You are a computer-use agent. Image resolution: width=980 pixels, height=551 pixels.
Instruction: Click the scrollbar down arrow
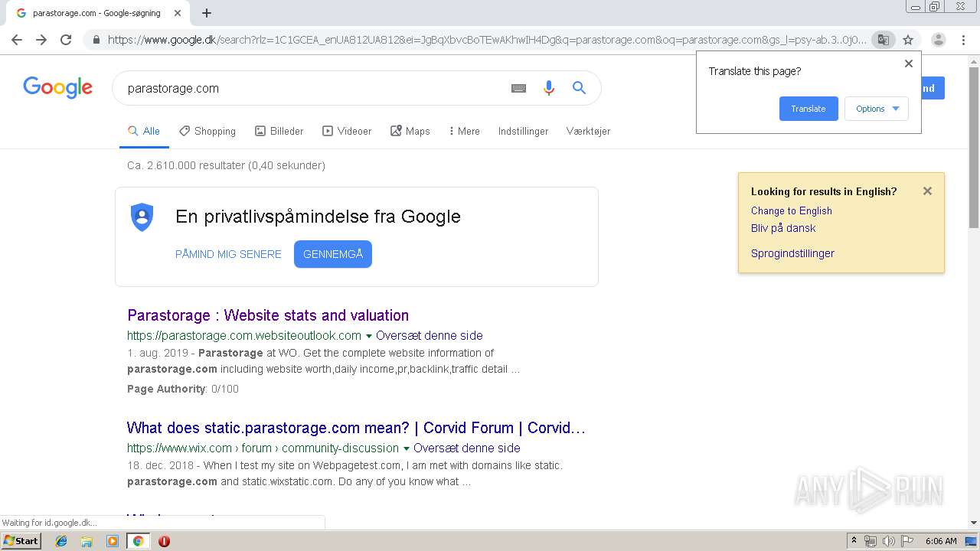point(974,523)
